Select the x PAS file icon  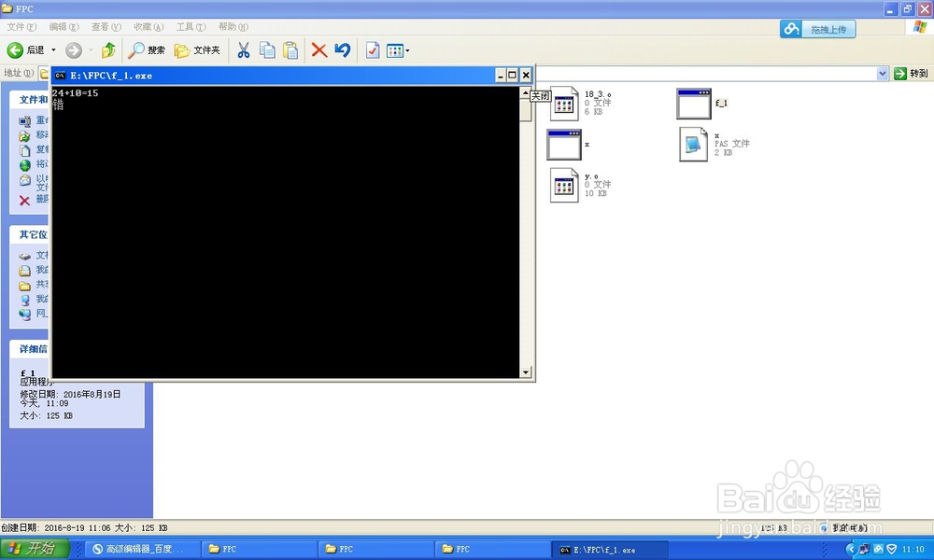[x=694, y=145]
